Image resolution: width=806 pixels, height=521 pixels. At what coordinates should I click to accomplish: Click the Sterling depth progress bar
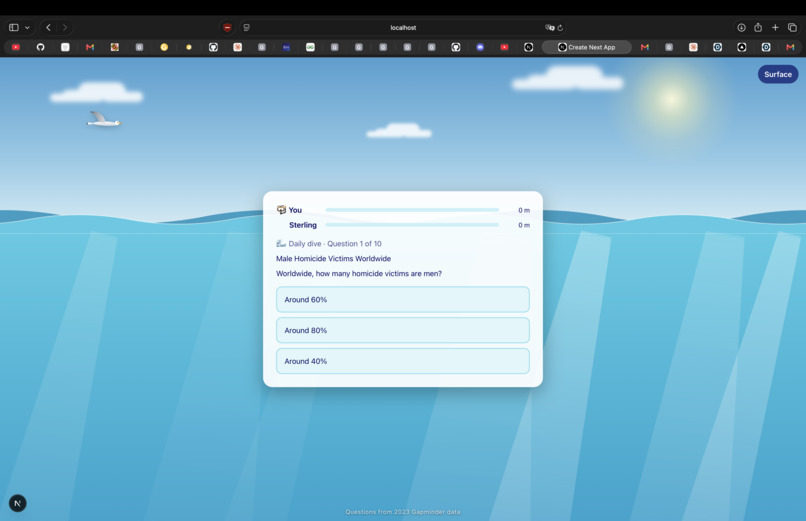pos(412,225)
